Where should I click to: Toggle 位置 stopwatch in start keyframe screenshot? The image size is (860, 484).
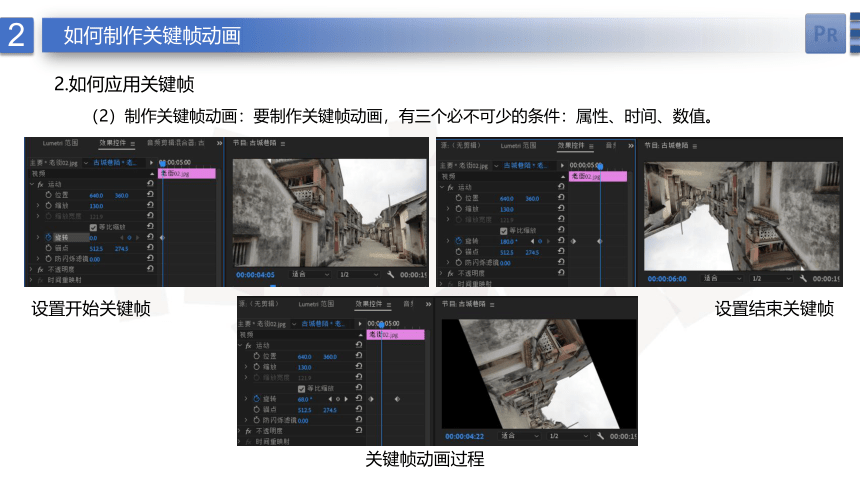48,195
